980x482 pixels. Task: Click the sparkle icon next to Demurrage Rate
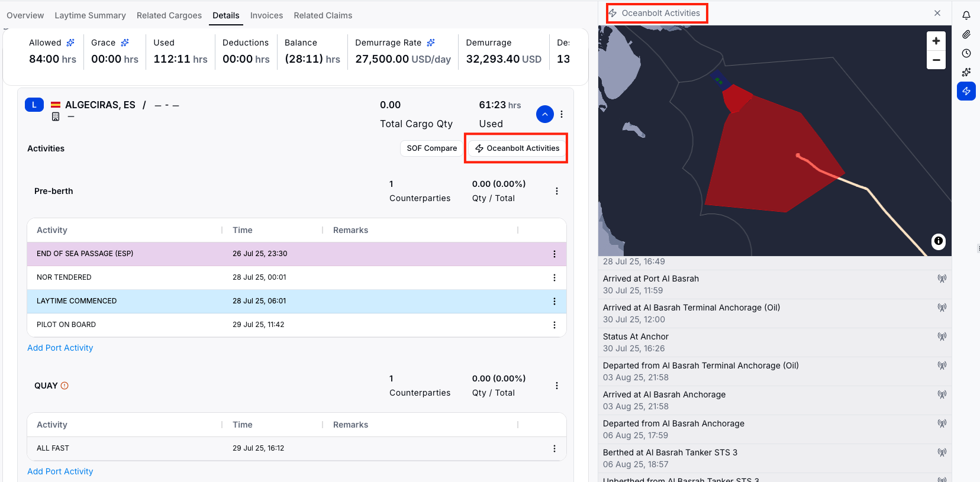pos(431,43)
